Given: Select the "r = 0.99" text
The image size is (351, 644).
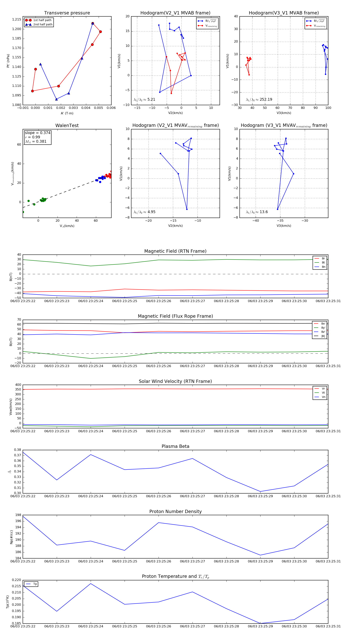Looking at the screenshot, I should point(33,137).
